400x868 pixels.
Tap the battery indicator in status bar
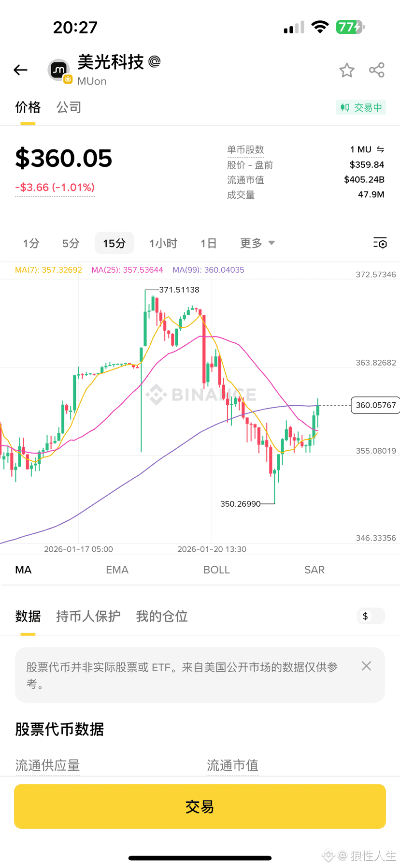pos(350,27)
